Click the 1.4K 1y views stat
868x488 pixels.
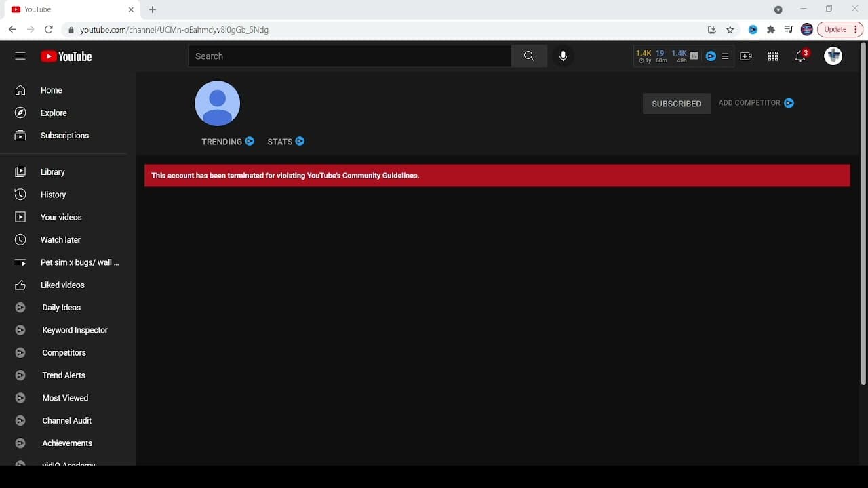coord(644,56)
